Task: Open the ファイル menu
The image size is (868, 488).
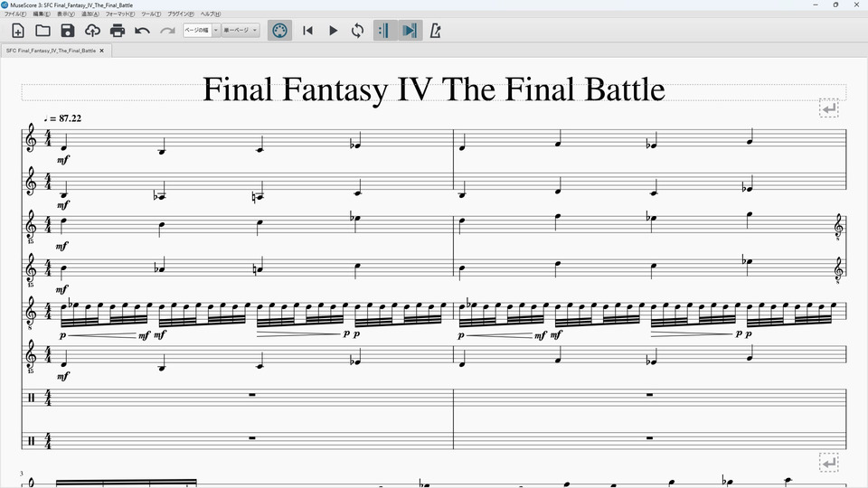Action: click(15, 14)
